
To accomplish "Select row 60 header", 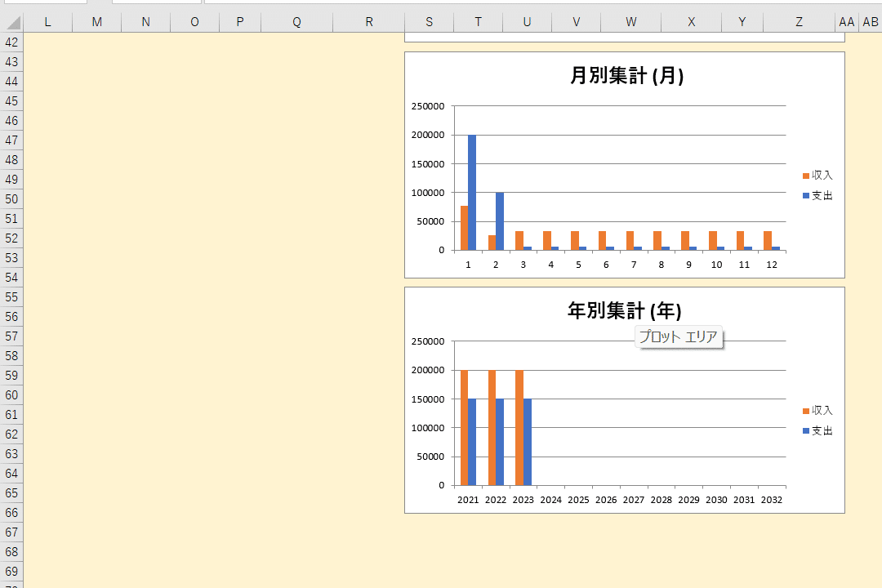I will 11,395.
